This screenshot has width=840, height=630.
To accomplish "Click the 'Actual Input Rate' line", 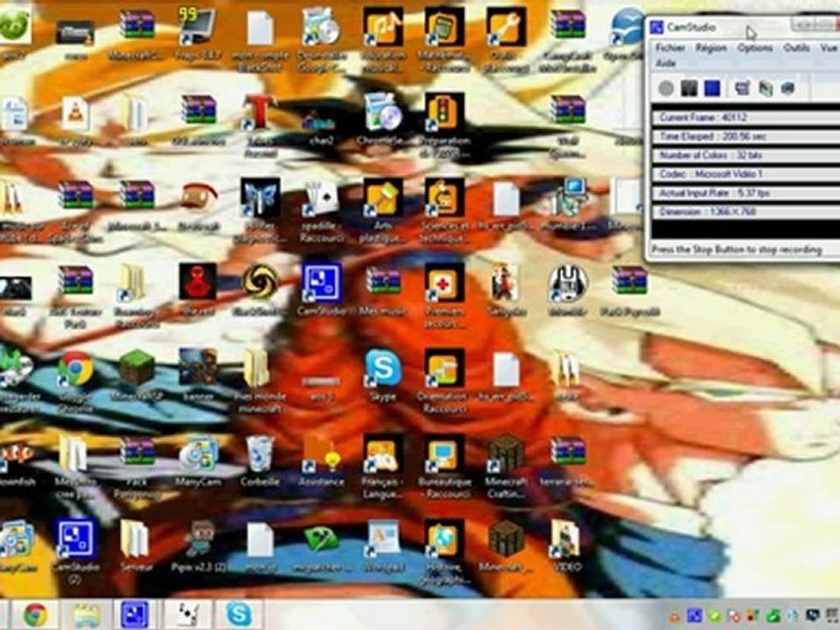I will pos(745,192).
